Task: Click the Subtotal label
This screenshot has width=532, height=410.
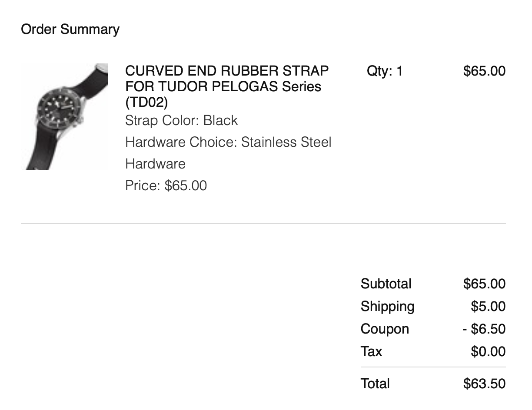Action: click(x=386, y=284)
